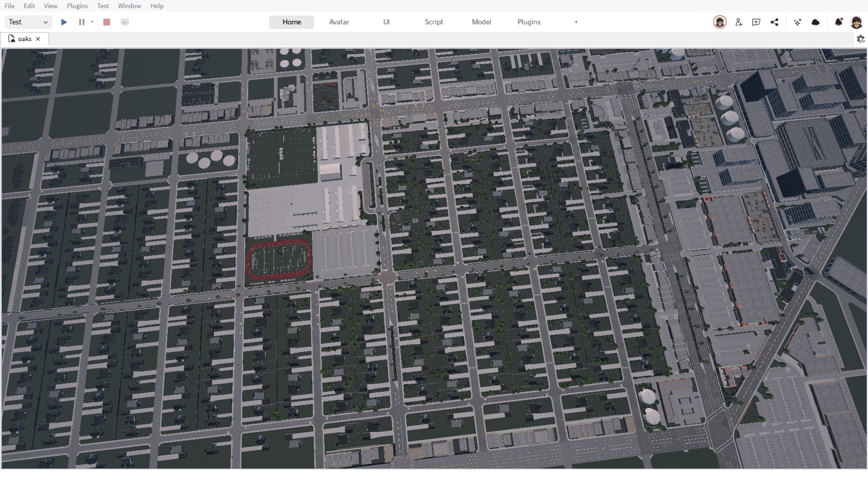Image resolution: width=868 pixels, height=488 pixels.
Task: Expand the arrow next to Pause
Action: point(92,22)
